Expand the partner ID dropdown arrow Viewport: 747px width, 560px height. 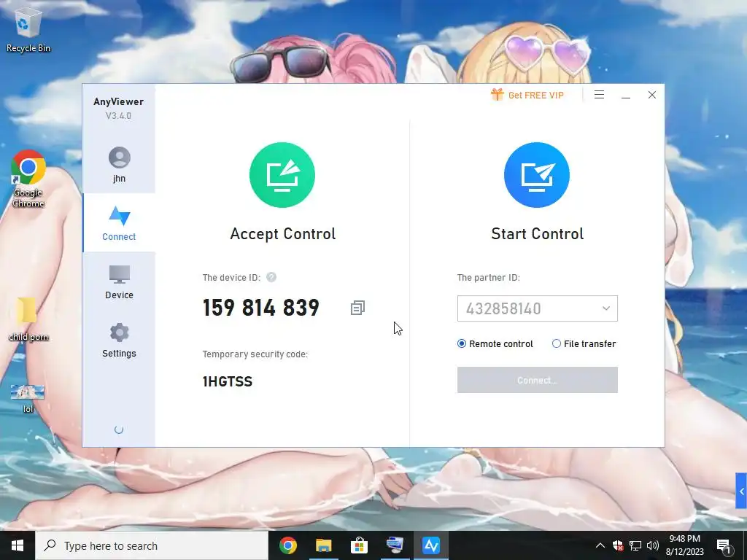click(606, 308)
